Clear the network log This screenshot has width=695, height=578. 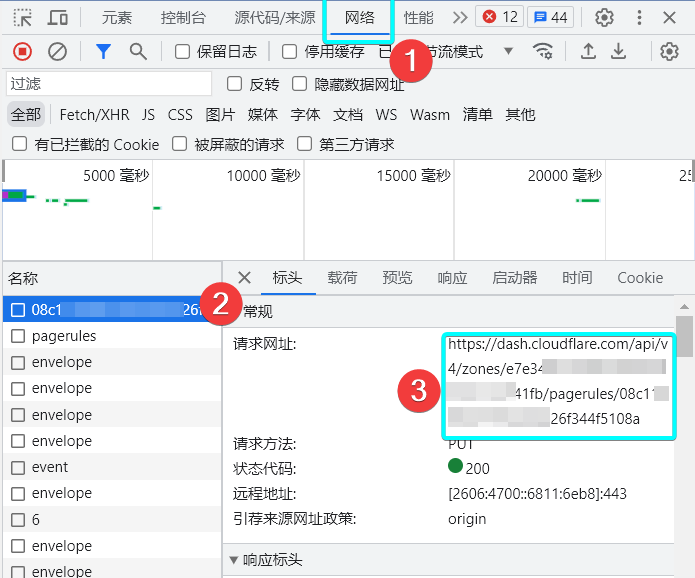pos(57,51)
